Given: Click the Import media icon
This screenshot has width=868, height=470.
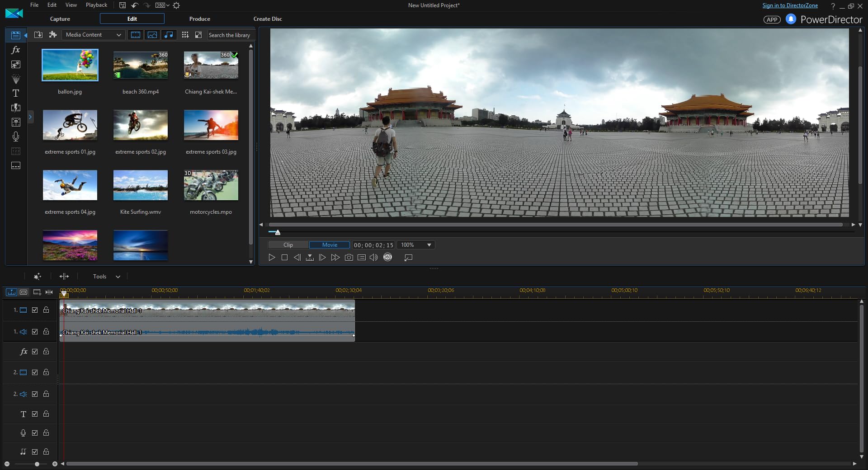Looking at the screenshot, I should 38,35.
